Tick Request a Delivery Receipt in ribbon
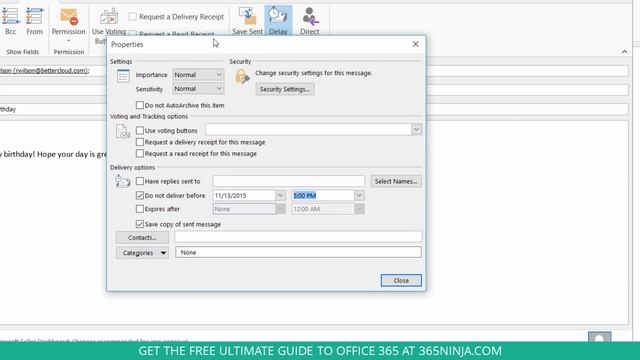The width and height of the screenshot is (640, 360). (x=133, y=16)
